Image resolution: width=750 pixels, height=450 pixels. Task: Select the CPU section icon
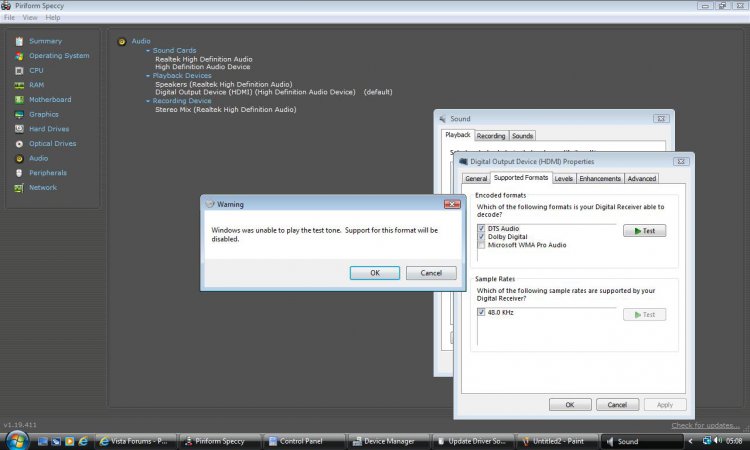[x=19, y=71]
